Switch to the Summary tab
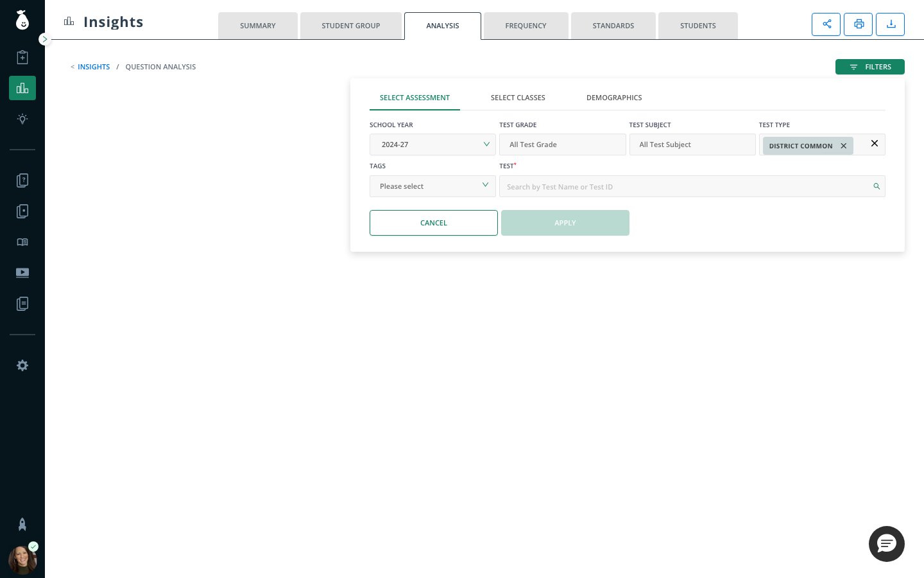Viewport: 924px width, 578px height. coord(258,26)
